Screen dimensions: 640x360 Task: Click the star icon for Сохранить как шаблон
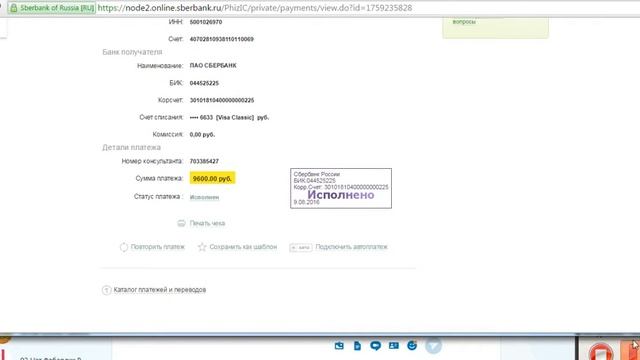[x=202, y=247]
